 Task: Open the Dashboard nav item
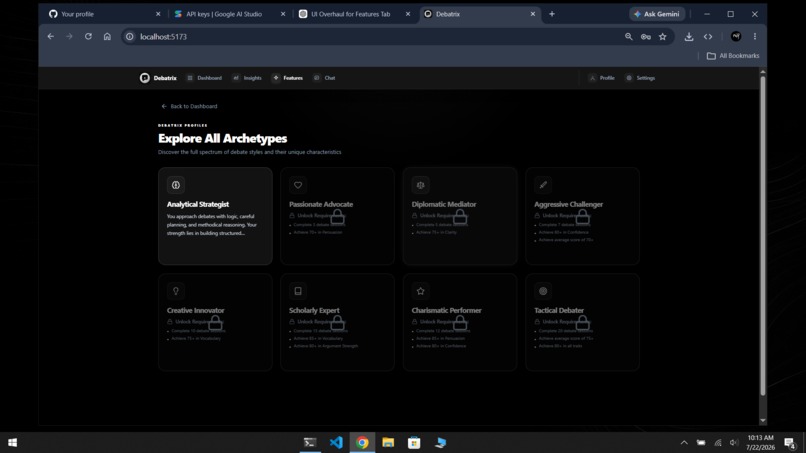pos(205,78)
